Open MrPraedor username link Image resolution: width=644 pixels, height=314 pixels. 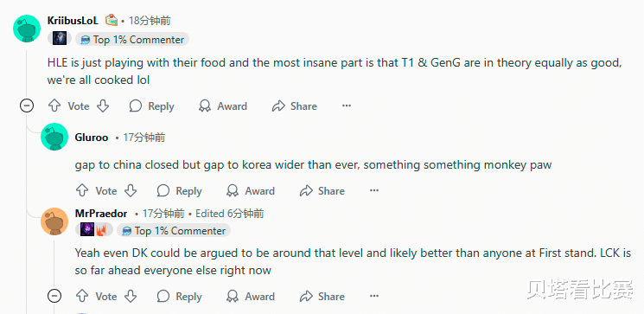coord(101,214)
